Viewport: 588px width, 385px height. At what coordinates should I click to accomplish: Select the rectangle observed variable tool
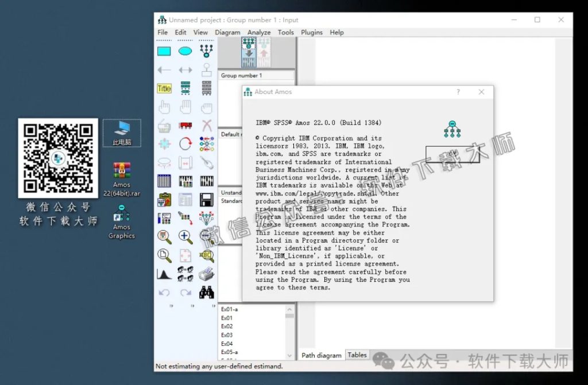(164, 51)
